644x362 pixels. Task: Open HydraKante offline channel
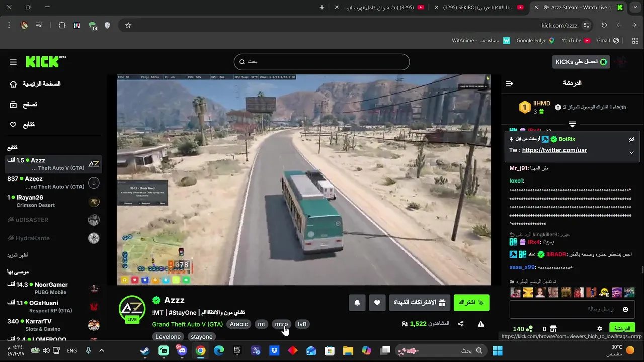tap(53, 238)
